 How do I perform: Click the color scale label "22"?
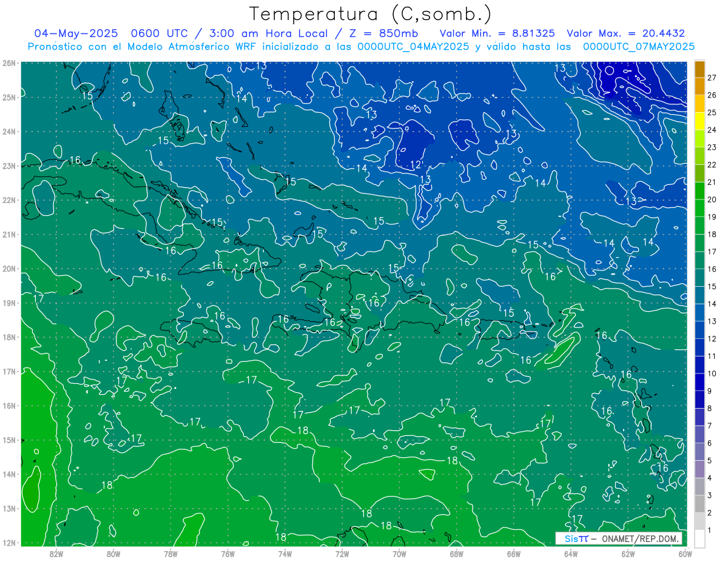(x=712, y=164)
